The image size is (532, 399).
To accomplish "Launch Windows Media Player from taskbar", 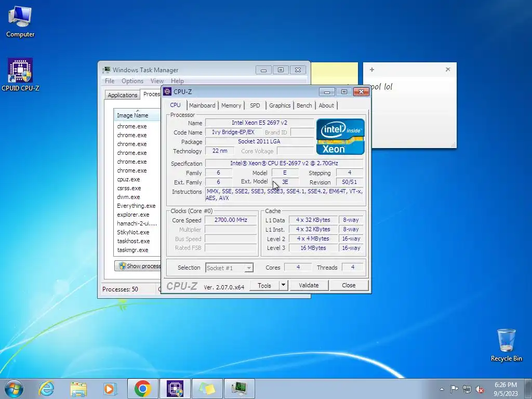I will [x=110, y=389].
